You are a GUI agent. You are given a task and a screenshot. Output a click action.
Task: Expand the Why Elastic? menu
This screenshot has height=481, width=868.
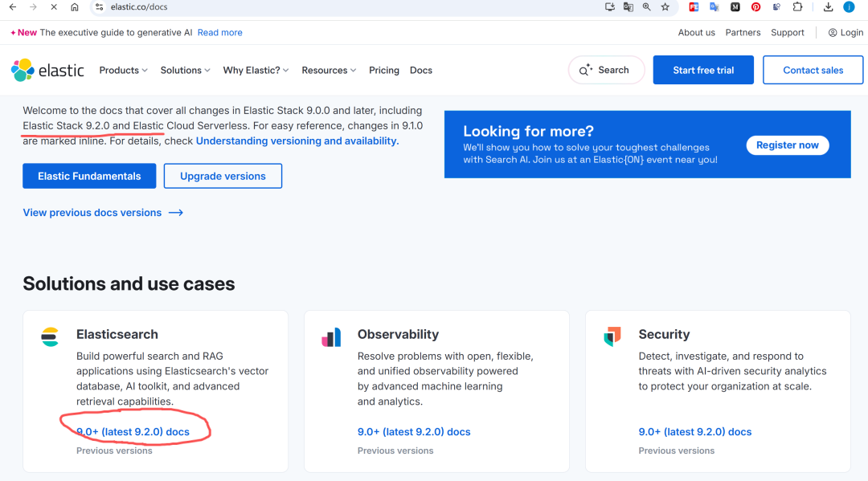point(256,70)
